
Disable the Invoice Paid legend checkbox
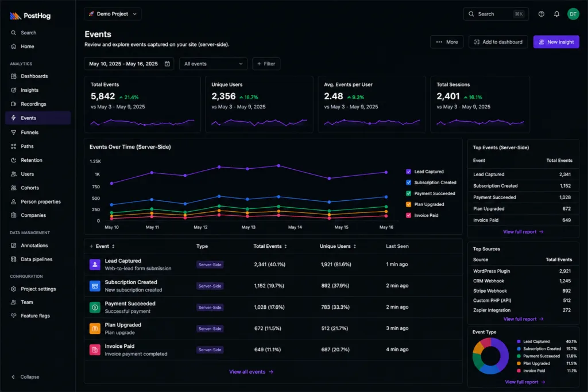coord(408,215)
